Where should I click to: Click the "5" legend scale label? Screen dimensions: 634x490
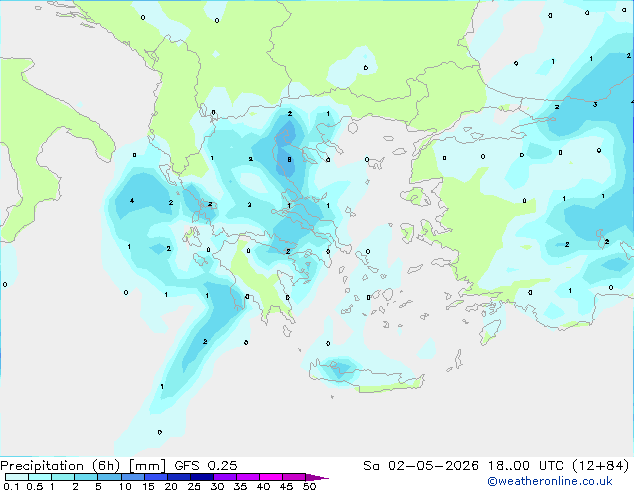pyautogui.click(x=98, y=486)
